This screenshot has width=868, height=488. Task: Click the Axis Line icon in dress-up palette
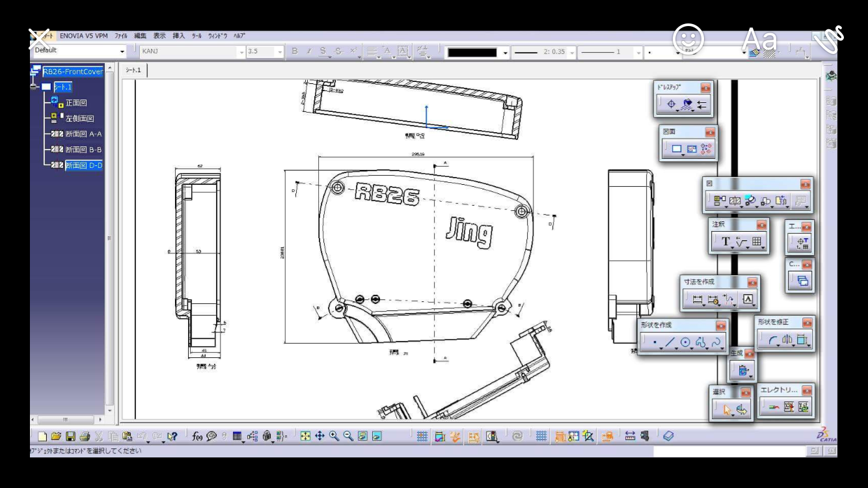click(x=671, y=104)
